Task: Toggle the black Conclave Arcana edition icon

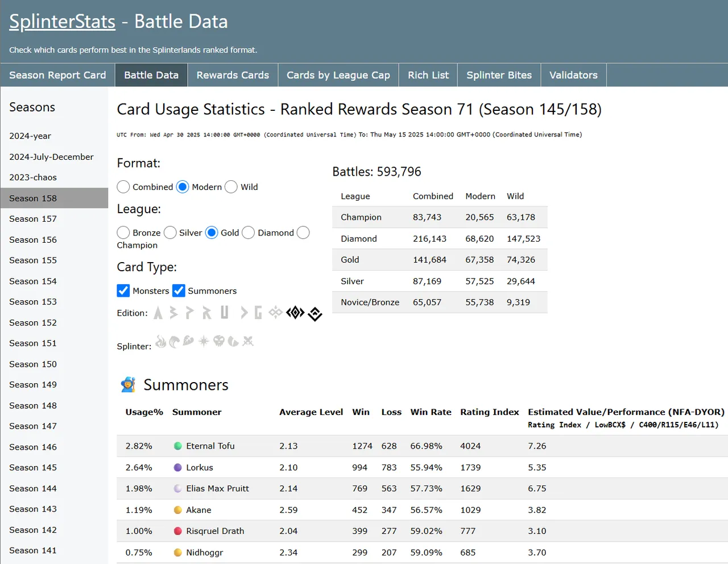Action: tap(315, 314)
